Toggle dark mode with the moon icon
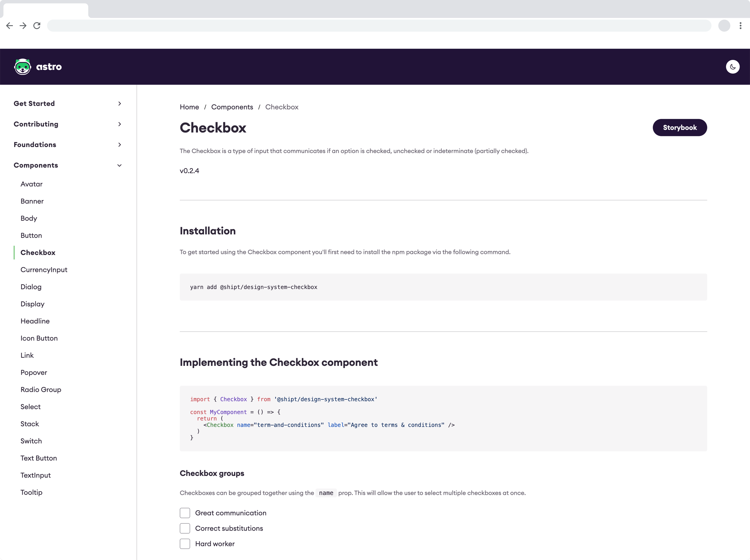This screenshot has height=560, width=750. (x=732, y=67)
